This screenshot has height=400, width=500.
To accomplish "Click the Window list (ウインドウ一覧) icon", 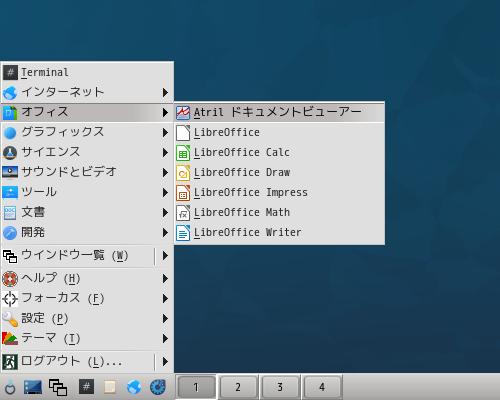I will (x=10, y=256).
